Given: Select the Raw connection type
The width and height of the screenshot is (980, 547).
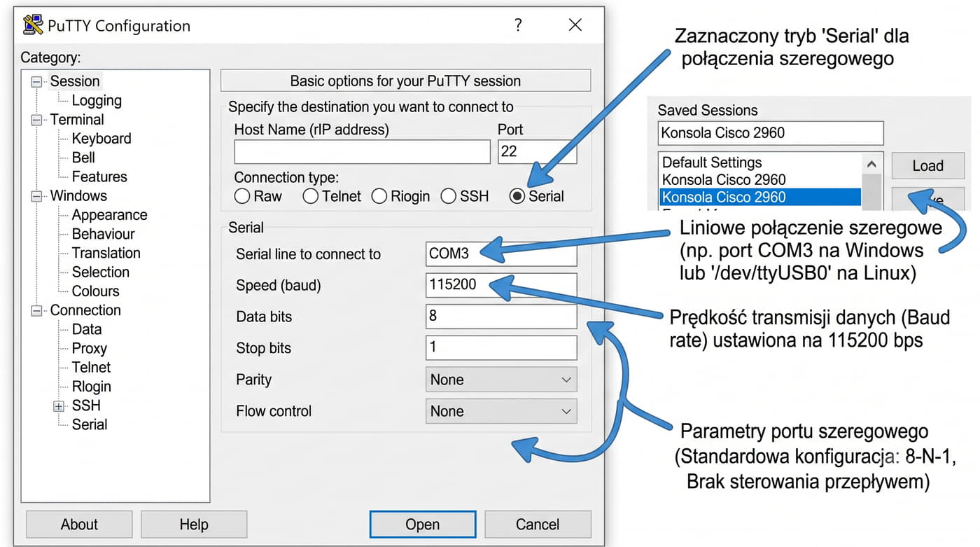Looking at the screenshot, I should point(242,197).
